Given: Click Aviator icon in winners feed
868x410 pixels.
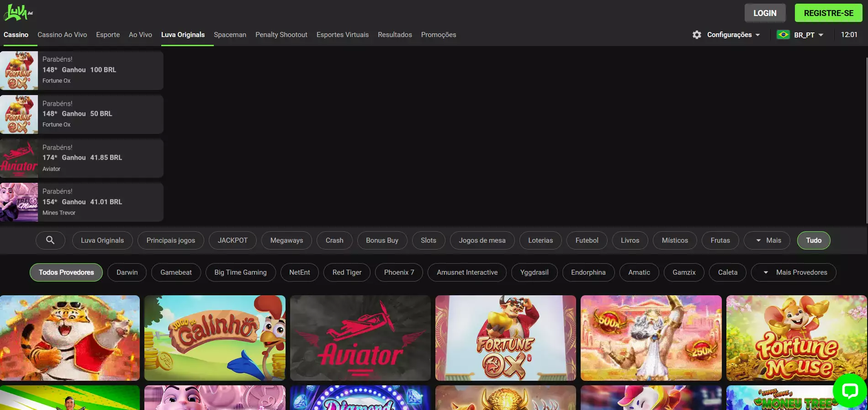Looking at the screenshot, I should click(x=19, y=158).
